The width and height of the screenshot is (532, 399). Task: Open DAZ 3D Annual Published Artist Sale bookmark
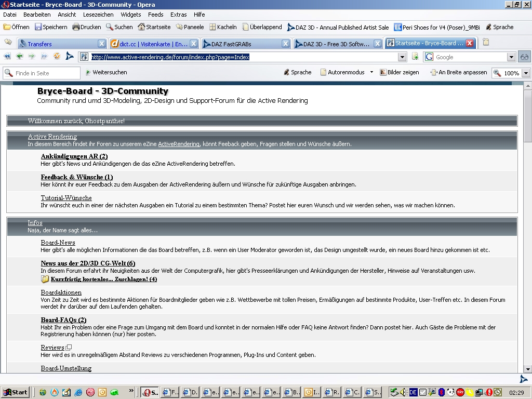click(338, 28)
